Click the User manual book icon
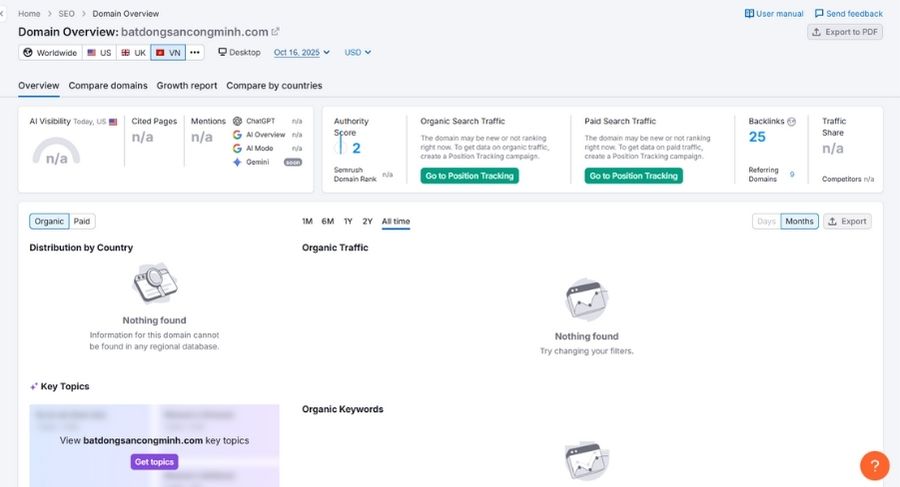This screenshot has width=900, height=487. 749,13
